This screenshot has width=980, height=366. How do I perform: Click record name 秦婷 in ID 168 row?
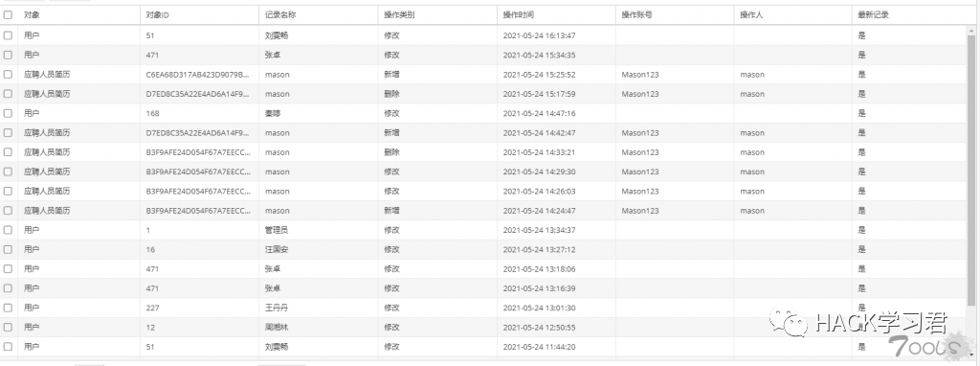click(x=273, y=113)
